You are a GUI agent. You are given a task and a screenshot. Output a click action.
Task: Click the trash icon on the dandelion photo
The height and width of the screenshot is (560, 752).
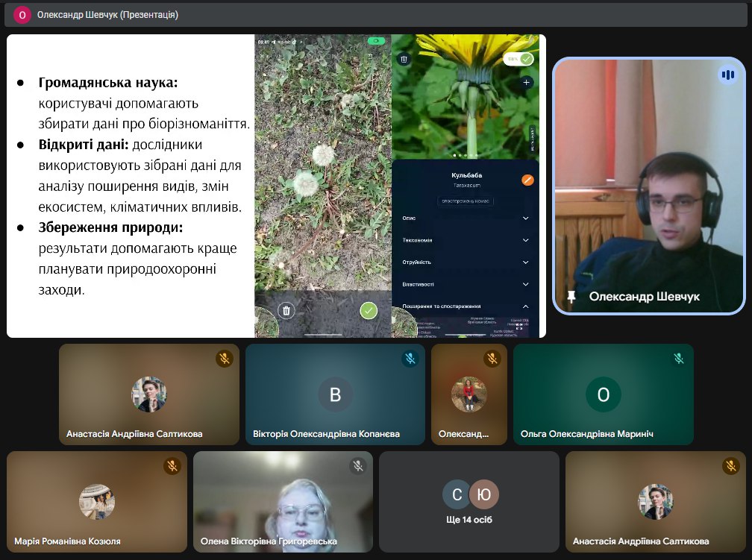(404, 59)
